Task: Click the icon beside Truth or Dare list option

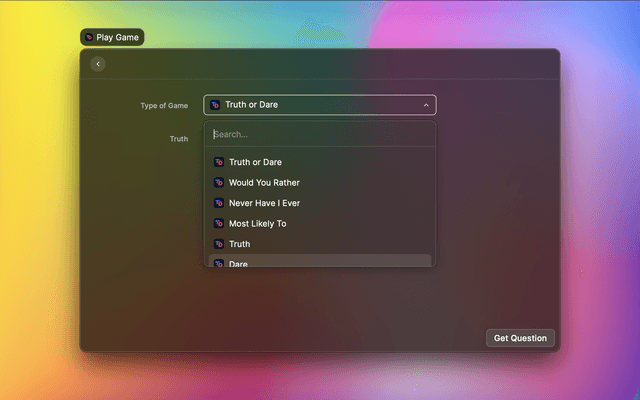Action: (218, 162)
